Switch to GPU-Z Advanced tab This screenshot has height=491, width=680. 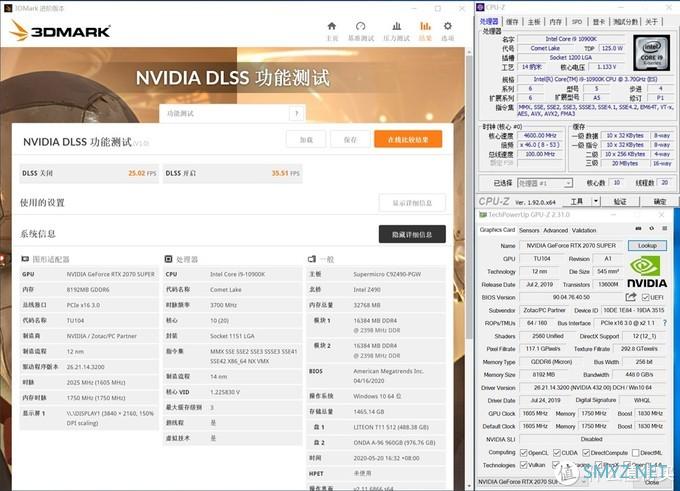(x=556, y=230)
